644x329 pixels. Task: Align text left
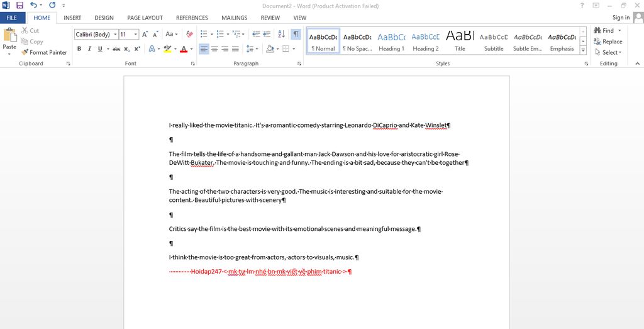pos(204,49)
